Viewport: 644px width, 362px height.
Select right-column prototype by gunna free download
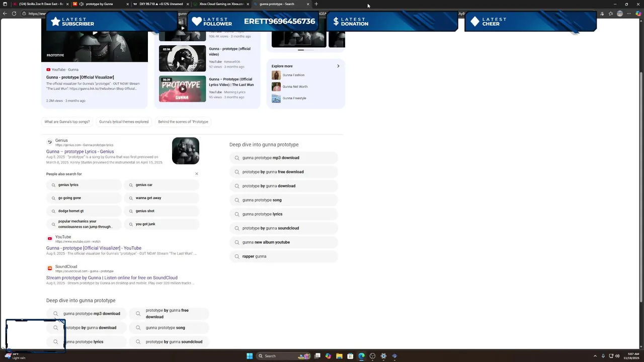pos(284,172)
